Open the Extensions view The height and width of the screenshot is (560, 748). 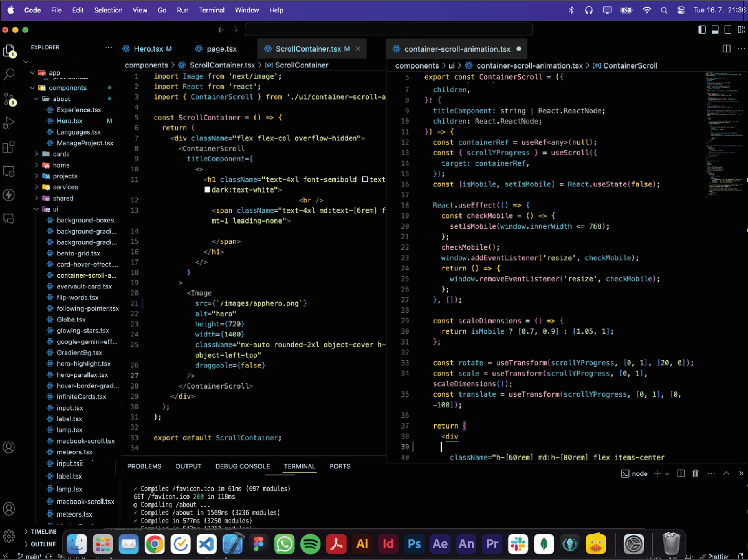(9, 148)
